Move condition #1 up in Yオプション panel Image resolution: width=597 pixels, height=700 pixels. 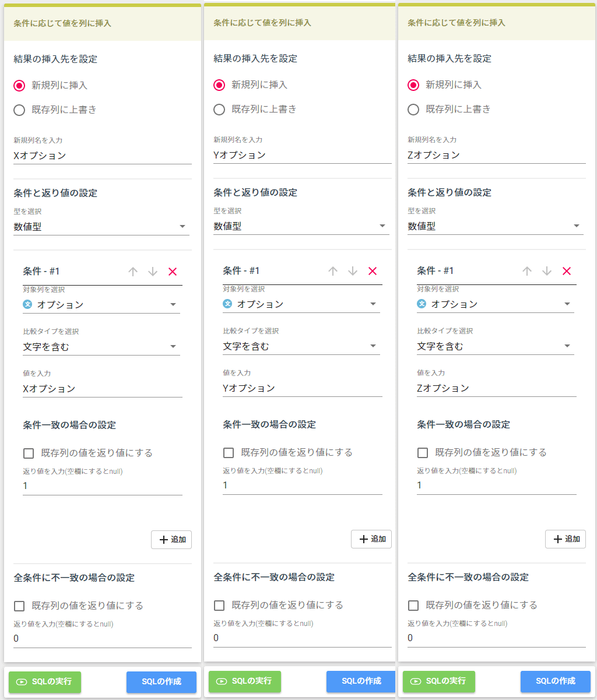pos(333,271)
